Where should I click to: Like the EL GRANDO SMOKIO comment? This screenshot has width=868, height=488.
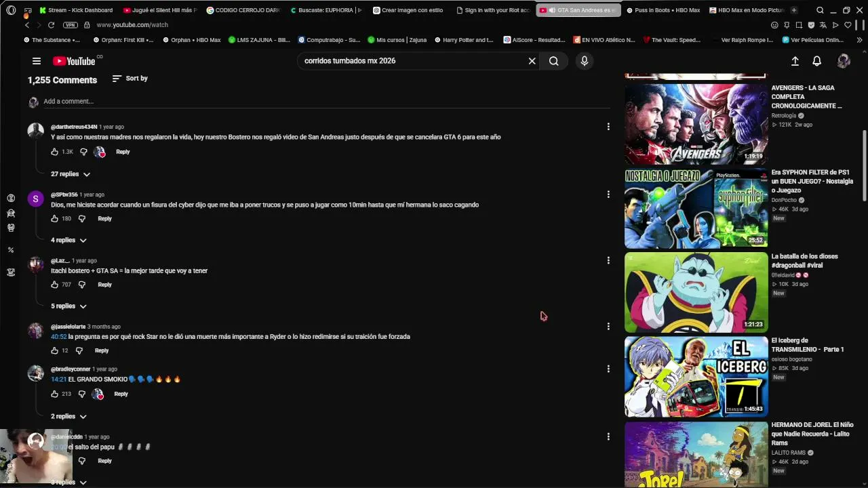[x=55, y=394]
